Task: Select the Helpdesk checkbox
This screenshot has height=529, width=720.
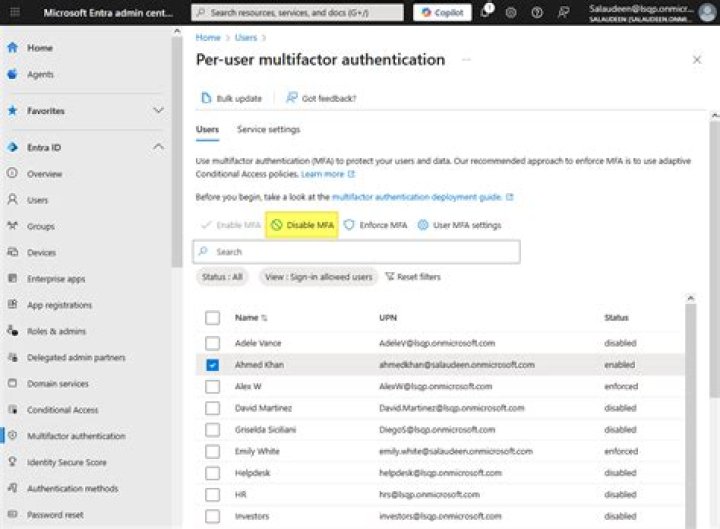Action: pos(213,473)
